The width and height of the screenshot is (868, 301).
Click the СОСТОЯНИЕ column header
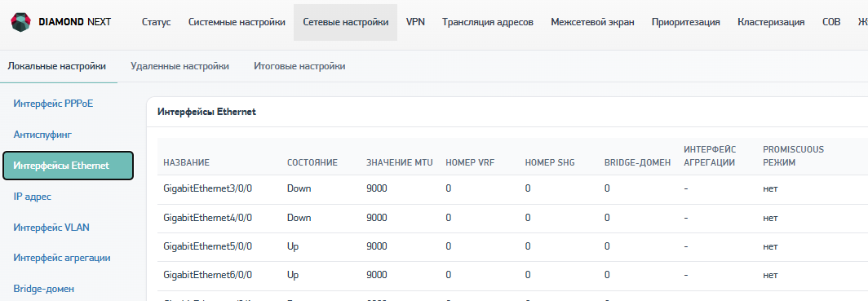(312, 162)
